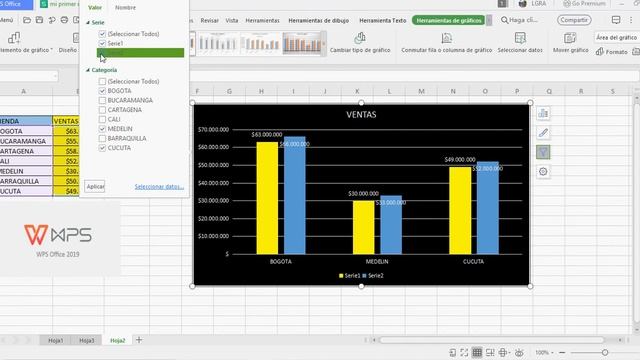The image size is (640, 360).
Task: Save the workbook with the disk icon
Action: (x=39, y=20)
